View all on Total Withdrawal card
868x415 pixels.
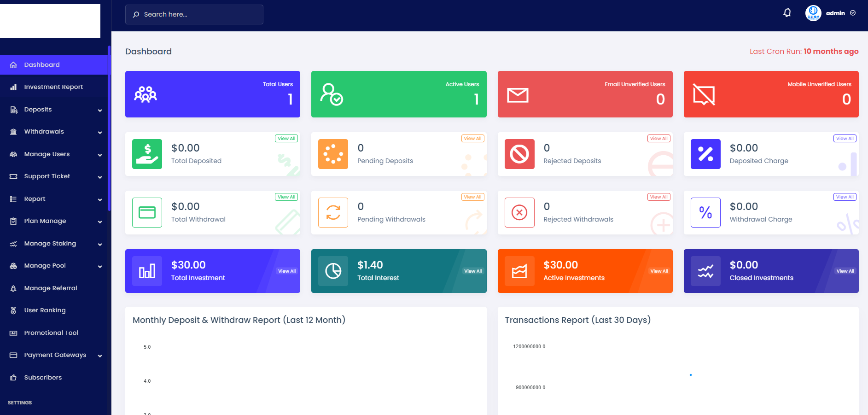[x=286, y=197]
